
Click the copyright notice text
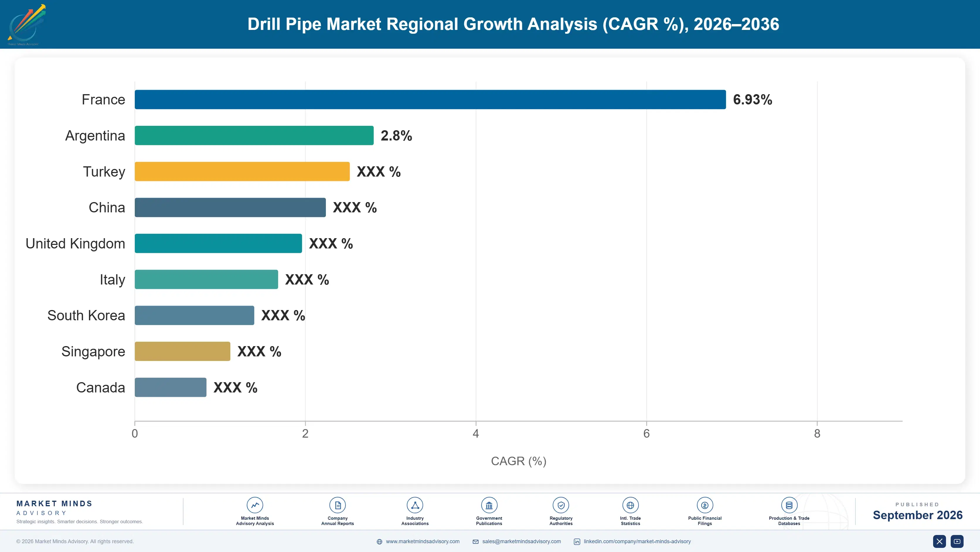pos(75,541)
